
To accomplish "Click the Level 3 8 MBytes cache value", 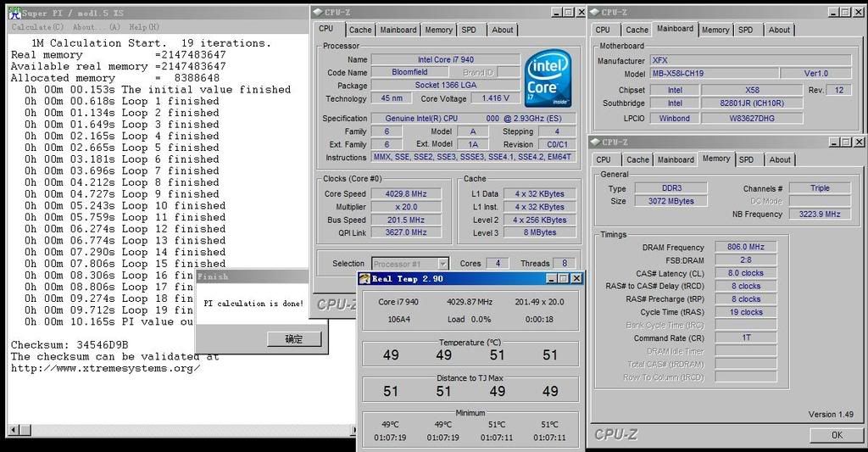I will [x=539, y=232].
